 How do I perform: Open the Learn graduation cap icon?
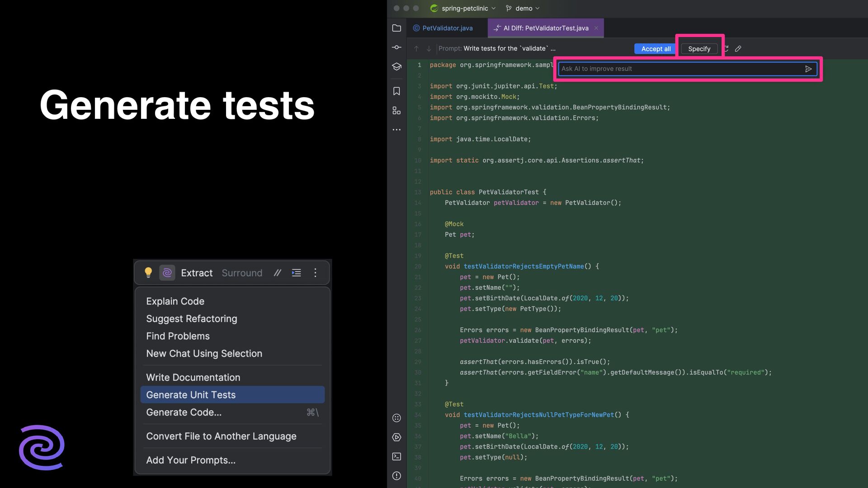tap(396, 67)
